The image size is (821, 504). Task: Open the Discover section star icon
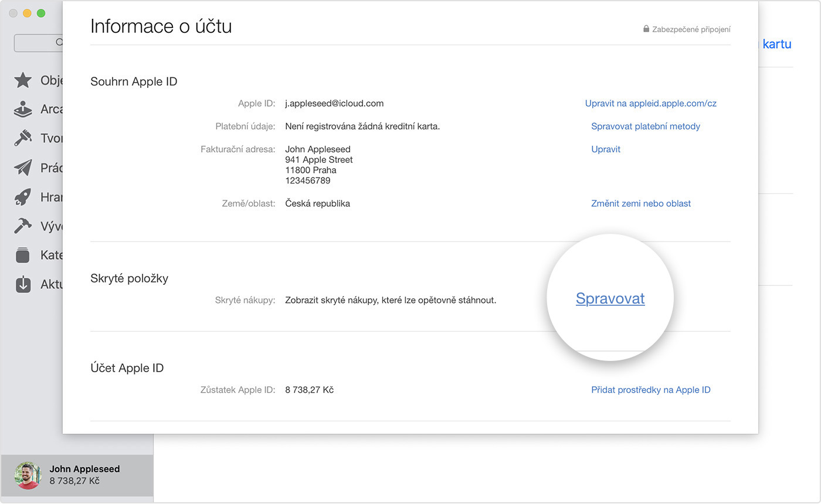click(23, 80)
